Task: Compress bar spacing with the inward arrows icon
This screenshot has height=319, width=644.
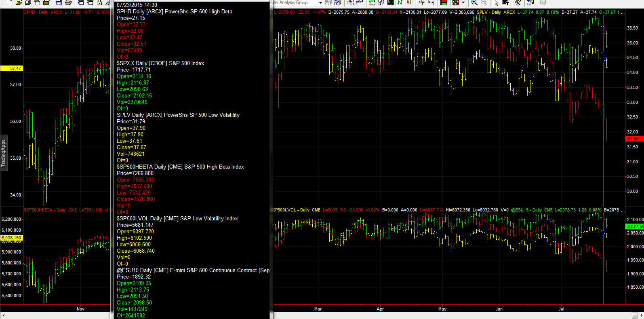Action: [421, 2]
